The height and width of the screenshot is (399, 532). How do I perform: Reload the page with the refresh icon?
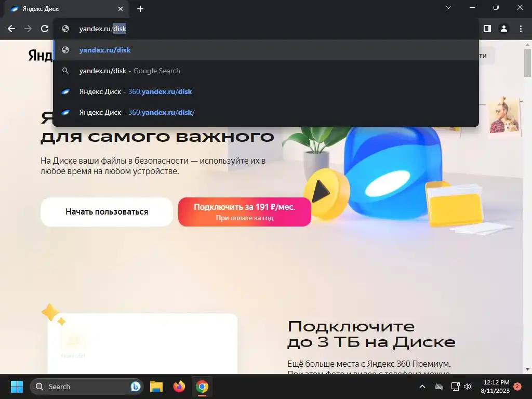click(x=45, y=29)
